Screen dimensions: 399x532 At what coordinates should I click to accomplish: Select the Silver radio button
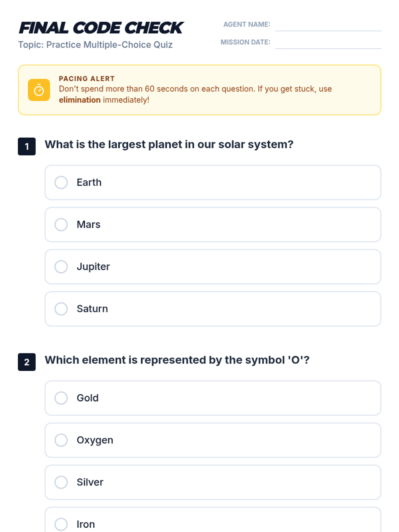click(x=61, y=482)
